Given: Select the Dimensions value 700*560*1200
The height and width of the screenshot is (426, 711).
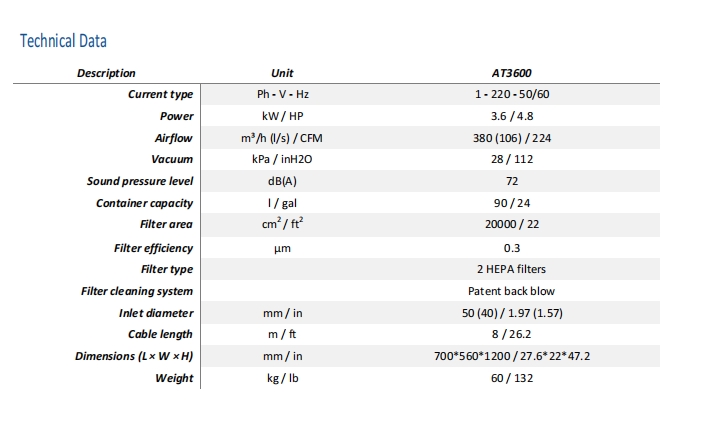Looking at the screenshot, I should 472,356.
